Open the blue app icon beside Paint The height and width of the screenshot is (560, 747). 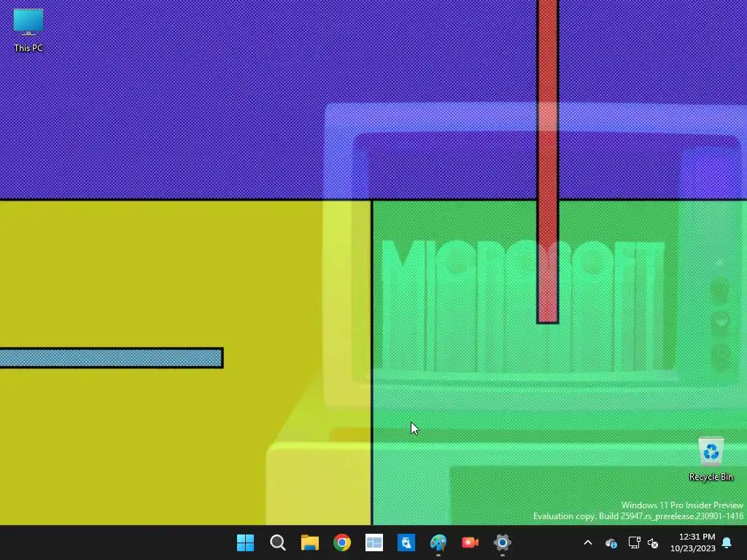[x=406, y=542]
